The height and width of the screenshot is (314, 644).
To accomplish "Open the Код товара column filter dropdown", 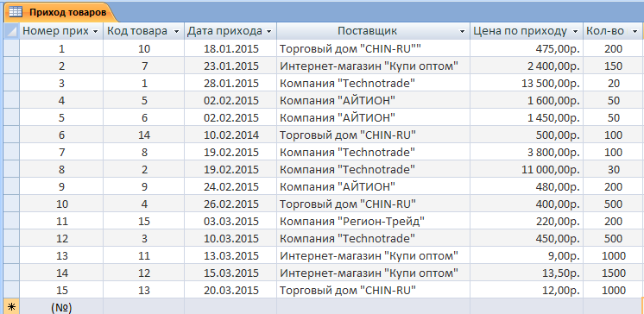I will pos(177,32).
